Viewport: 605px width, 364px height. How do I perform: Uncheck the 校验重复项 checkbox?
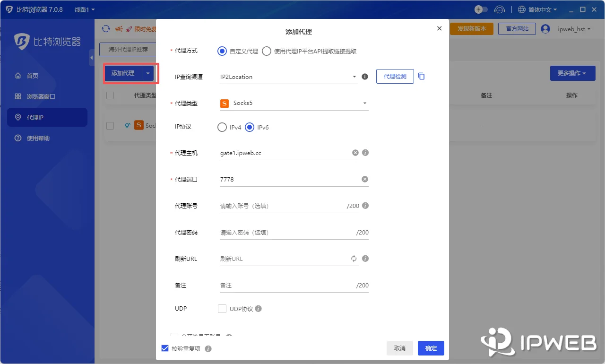pyautogui.click(x=165, y=348)
